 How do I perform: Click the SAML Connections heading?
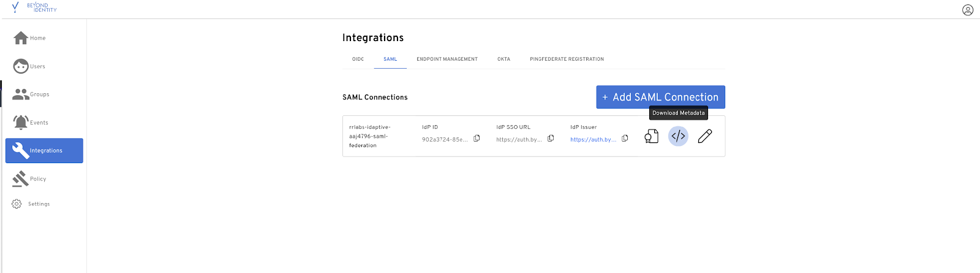[375, 97]
